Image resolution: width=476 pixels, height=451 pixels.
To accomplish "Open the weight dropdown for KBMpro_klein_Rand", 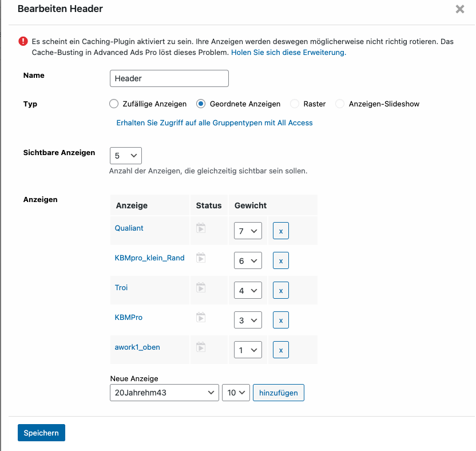I will [248, 260].
